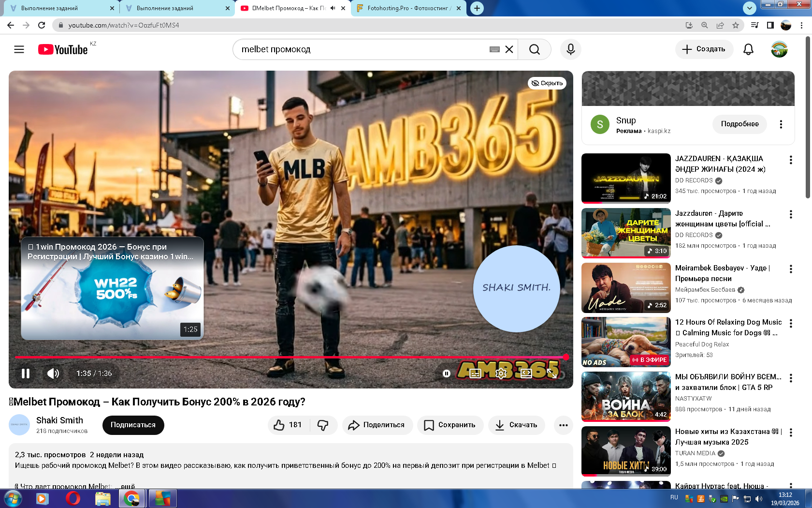Enter fullscreen mode in the video player
Image resolution: width=812 pixels, height=508 pixels.
point(552,374)
